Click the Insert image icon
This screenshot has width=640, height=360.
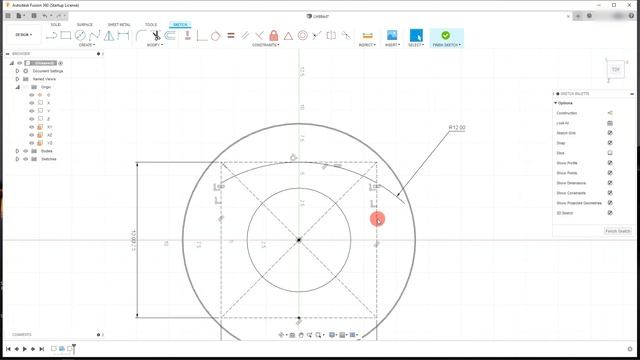[392, 35]
